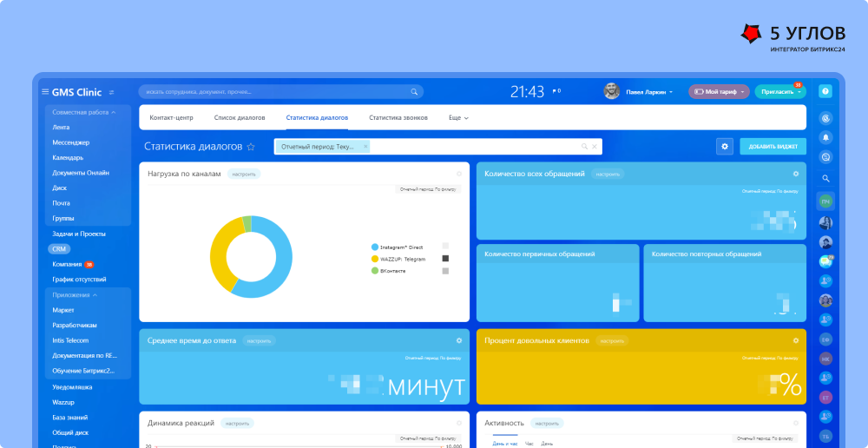Switch to the Список диалогов tab
Viewport: 868px width, 448px height.
240,117
